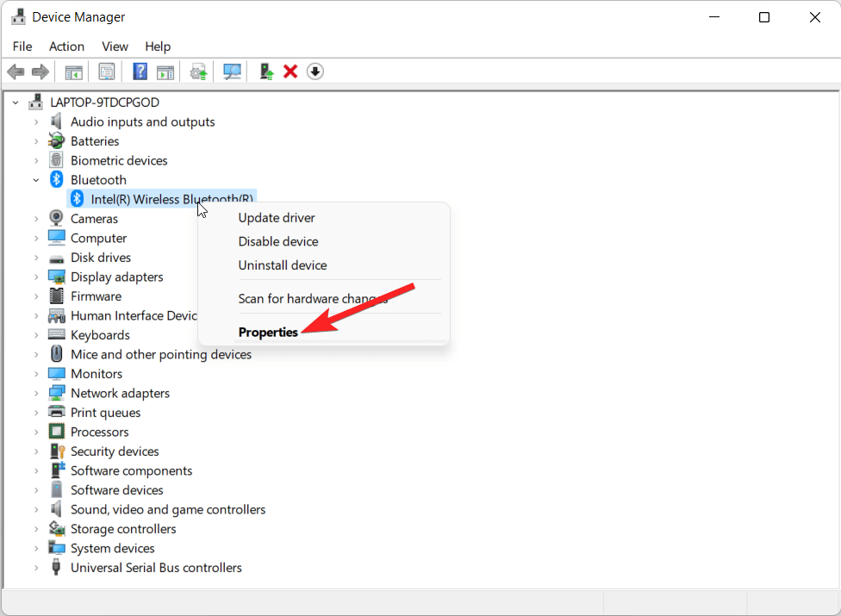Open the View menu

(115, 47)
